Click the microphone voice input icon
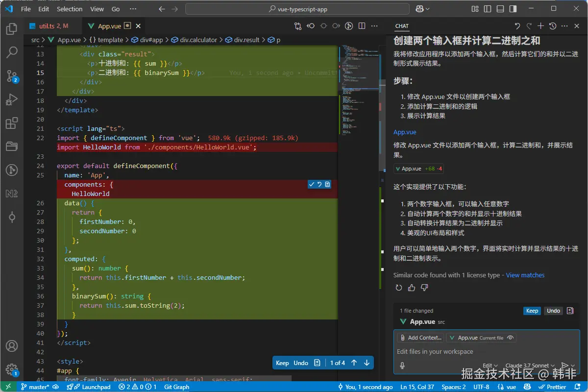This screenshot has height=392, width=588. (x=402, y=365)
